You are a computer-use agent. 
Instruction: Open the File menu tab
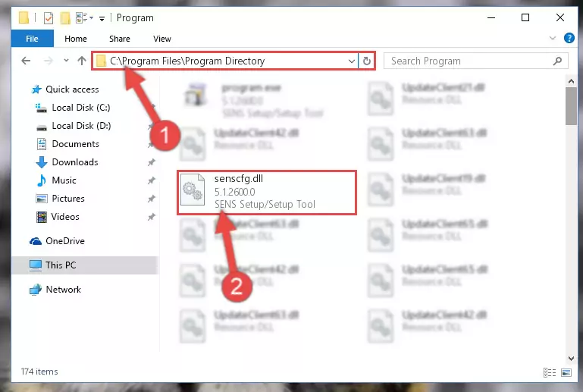pyautogui.click(x=32, y=39)
